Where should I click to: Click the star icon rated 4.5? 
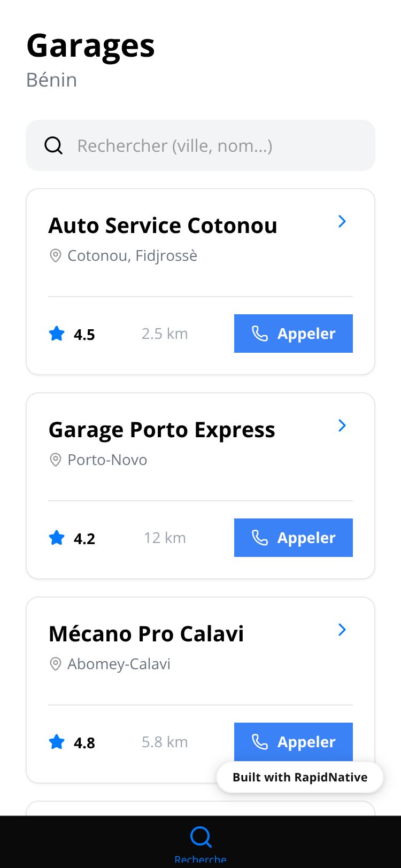[57, 334]
